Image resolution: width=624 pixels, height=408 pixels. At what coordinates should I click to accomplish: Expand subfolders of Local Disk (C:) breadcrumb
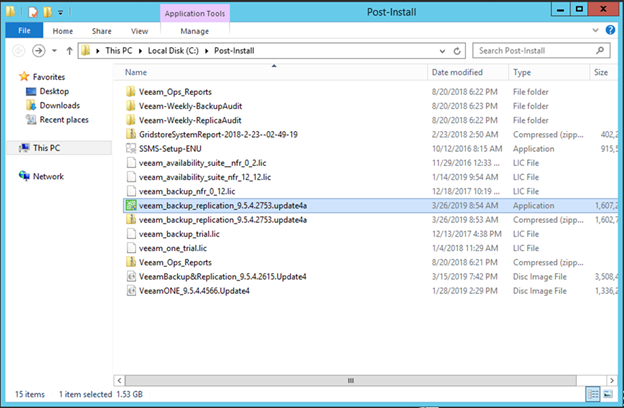pos(207,51)
